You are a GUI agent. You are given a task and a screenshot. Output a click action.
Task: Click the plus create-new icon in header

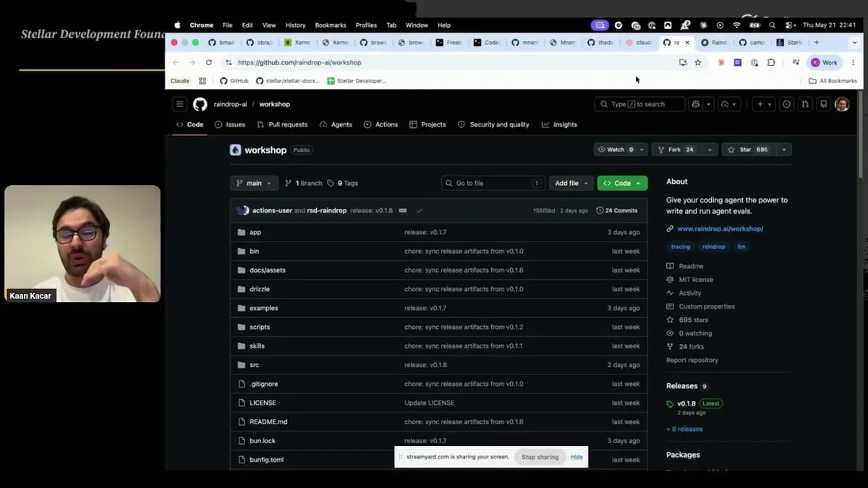(x=760, y=104)
